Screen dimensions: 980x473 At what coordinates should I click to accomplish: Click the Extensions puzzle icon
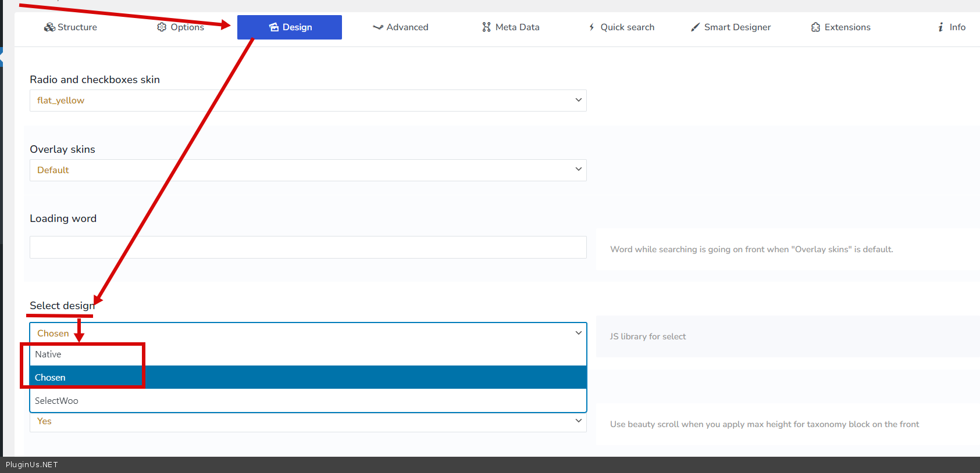815,27
